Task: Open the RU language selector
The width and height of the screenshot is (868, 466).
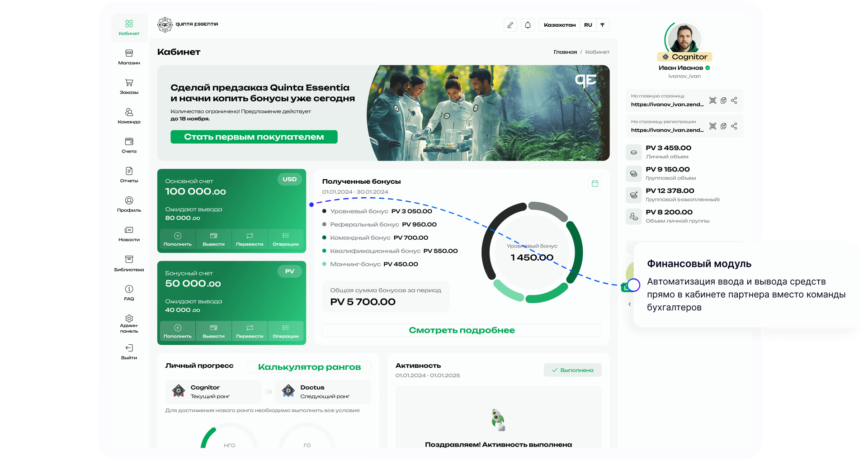Action: (x=588, y=25)
